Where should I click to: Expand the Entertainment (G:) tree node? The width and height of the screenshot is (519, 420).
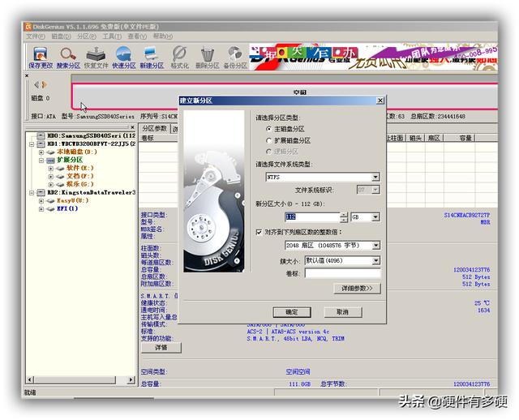coord(51,185)
